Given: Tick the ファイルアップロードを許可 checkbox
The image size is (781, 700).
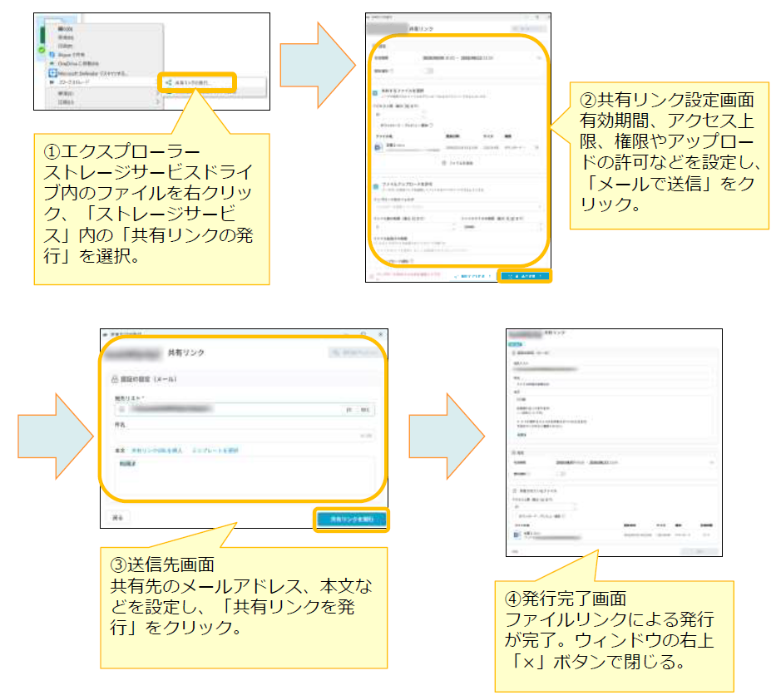Looking at the screenshot, I should pos(376,187).
